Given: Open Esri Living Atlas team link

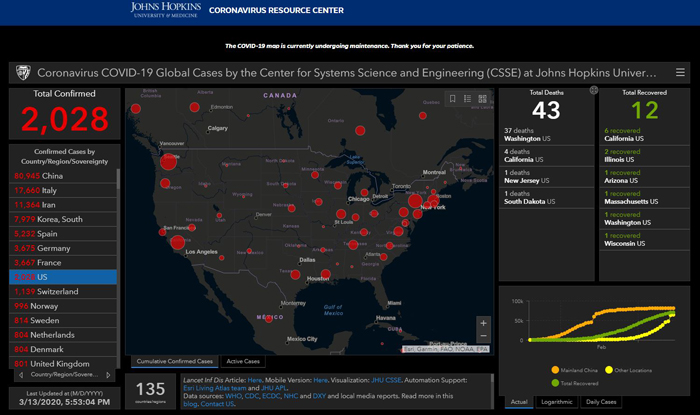Looking at the screenshot, I should pyautogui.click(x=215, y=388).
